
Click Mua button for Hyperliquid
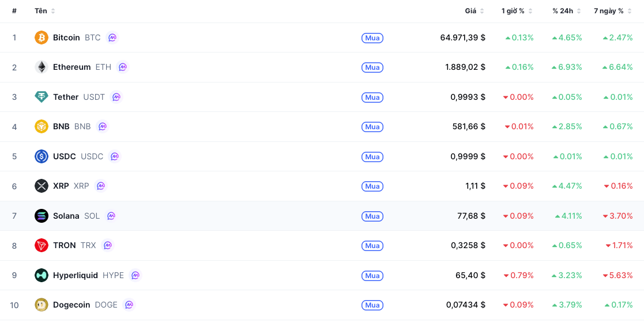pos(372,275)
